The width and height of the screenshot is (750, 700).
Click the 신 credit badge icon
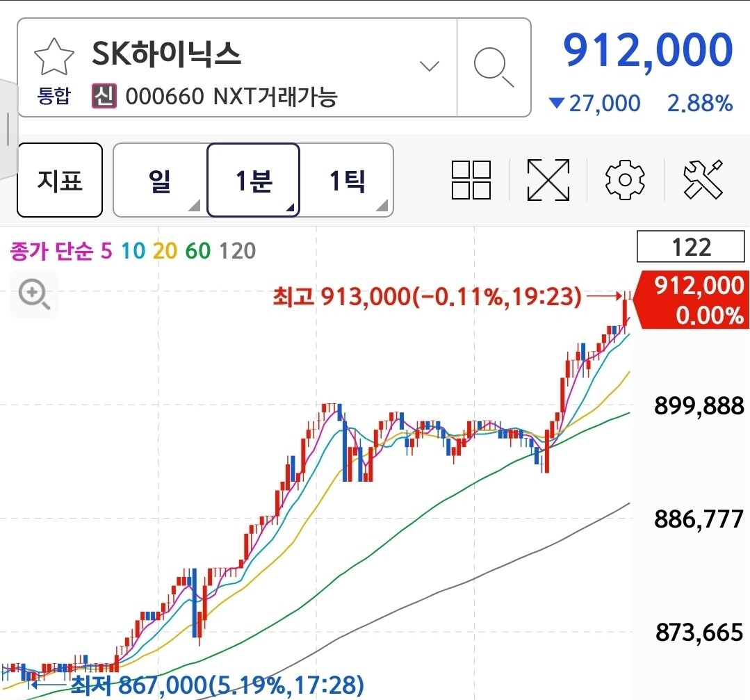click(104, 96)
